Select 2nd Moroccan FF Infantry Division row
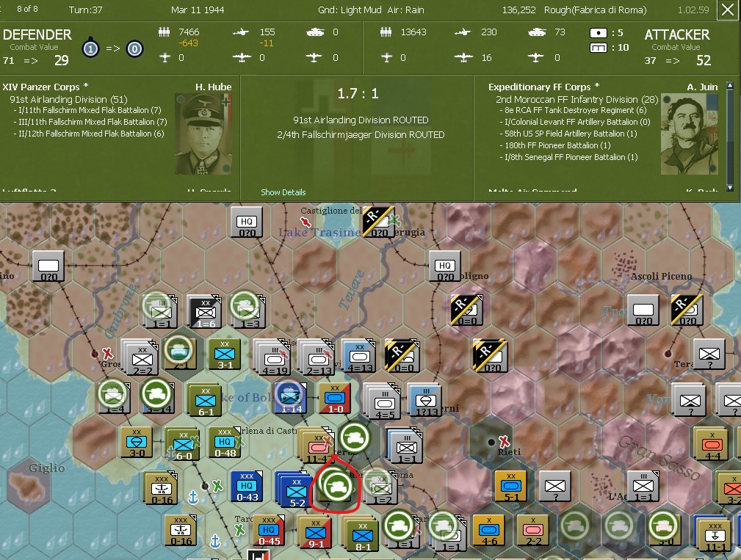Image resolution: width=741 pixels, height=560 pixels. 576,99
